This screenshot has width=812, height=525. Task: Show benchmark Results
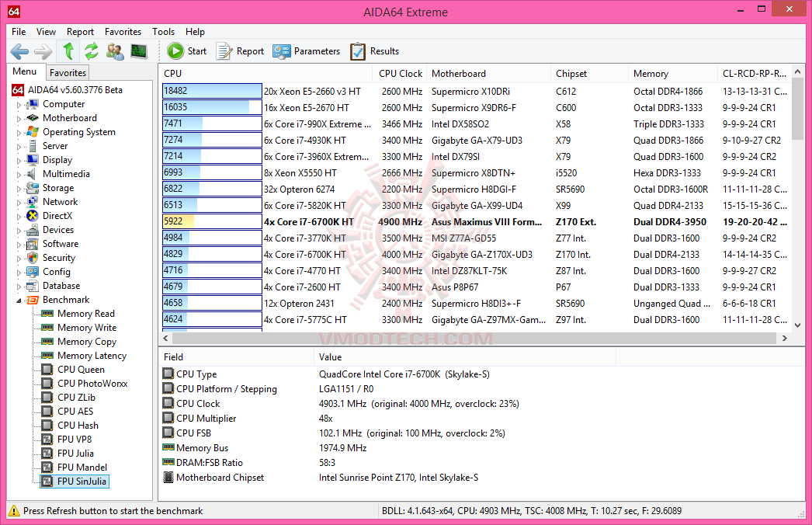(375, 51)
